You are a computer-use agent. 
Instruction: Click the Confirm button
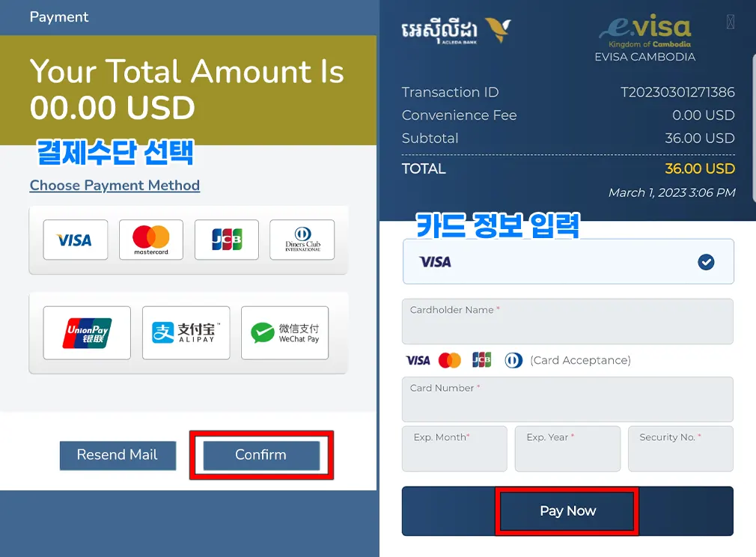[261, 454]
